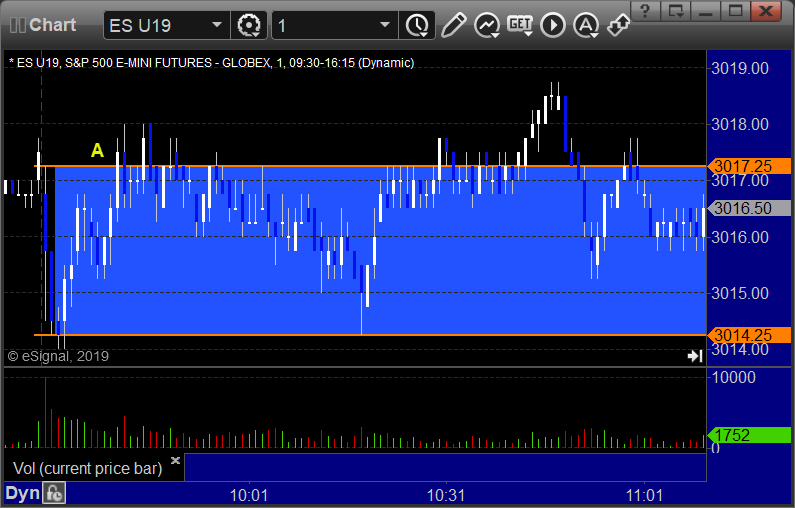Click the 10:31 time axis label
The image size is (795, 508).
[x=446, y=495]
